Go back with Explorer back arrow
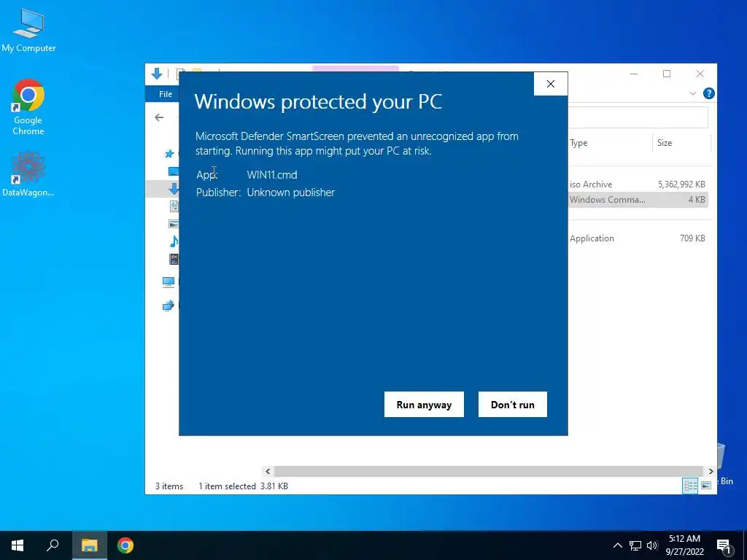 click(x=159, y=117)
